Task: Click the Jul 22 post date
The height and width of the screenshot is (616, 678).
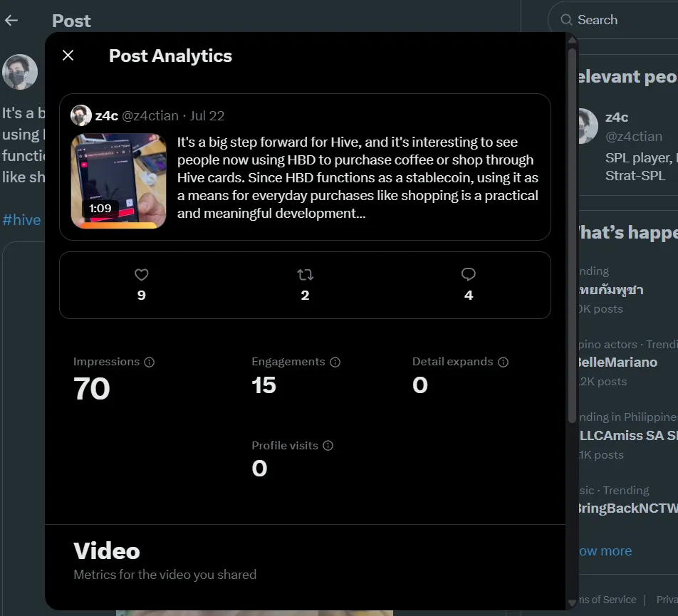Action: pos(207,116)
